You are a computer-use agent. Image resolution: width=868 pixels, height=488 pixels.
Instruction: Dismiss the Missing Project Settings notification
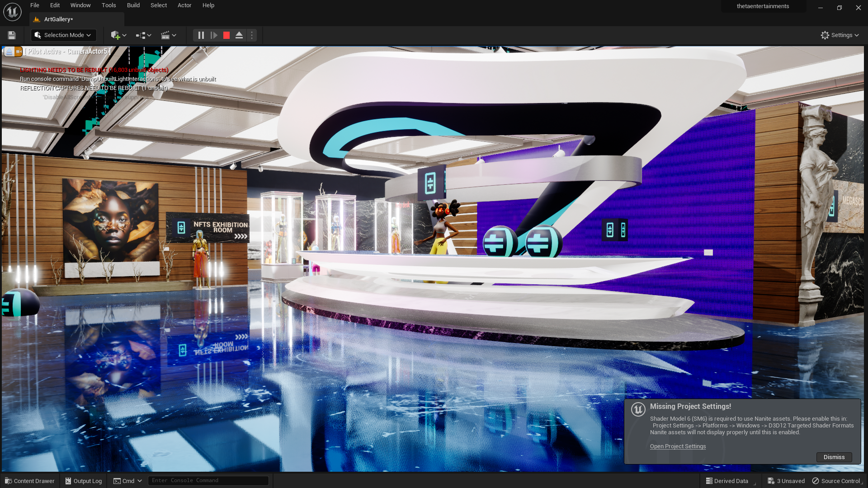pos(834,457)
